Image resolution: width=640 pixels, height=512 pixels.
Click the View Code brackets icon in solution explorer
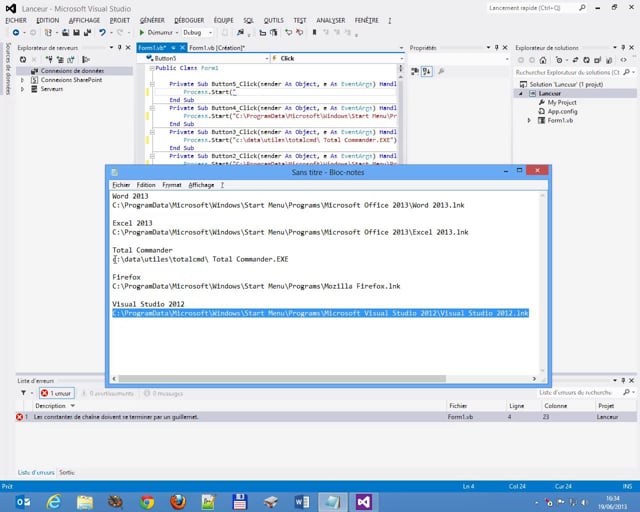pos(624,60)
